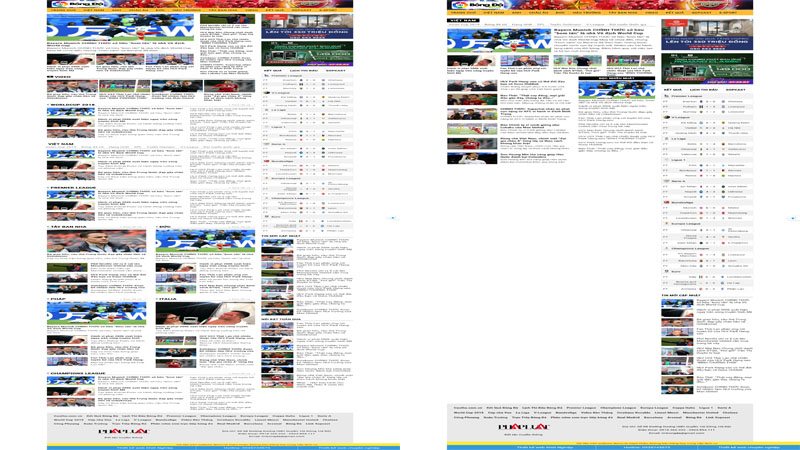Open the ITALIA section heading on left page
Screen dimensions: 800x450
point(167,299)
